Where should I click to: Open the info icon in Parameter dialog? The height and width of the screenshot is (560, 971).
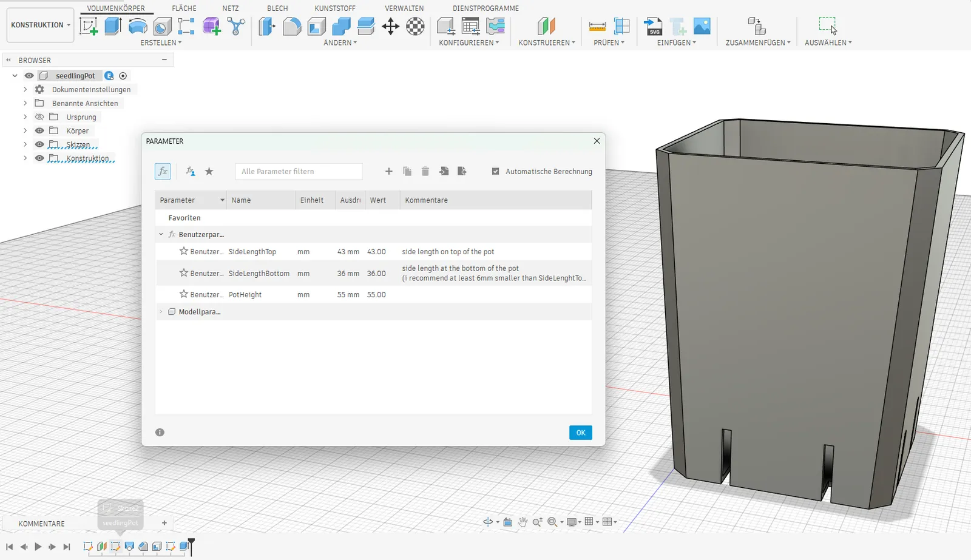click(160, 433)
